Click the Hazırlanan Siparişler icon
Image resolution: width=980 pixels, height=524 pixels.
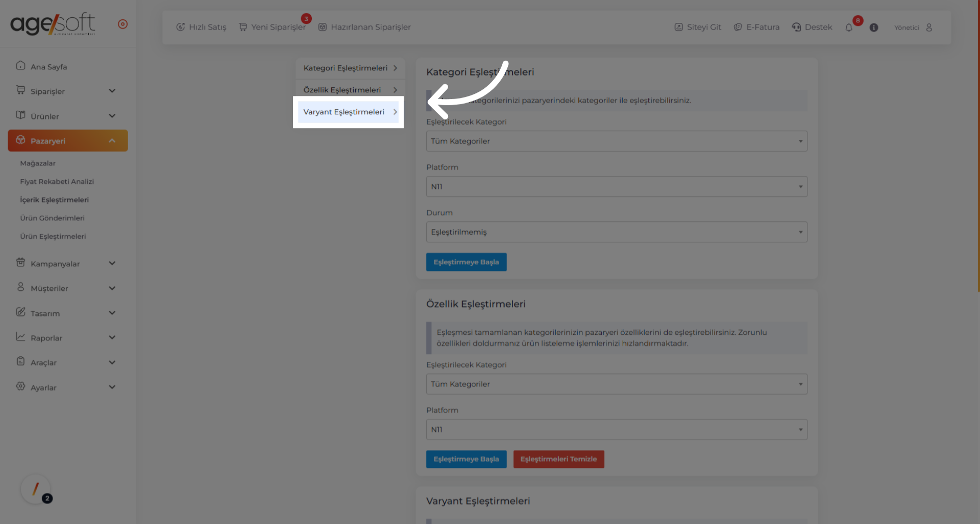point(323,27)
